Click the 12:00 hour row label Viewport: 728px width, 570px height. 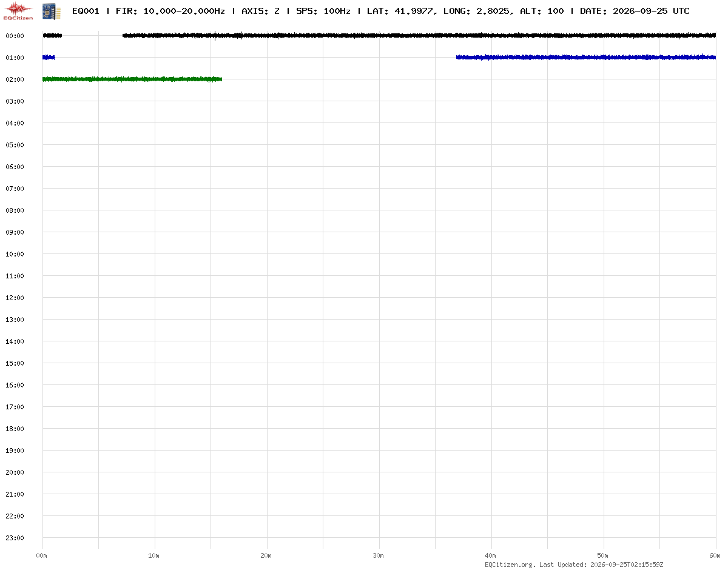pos(15,298)
